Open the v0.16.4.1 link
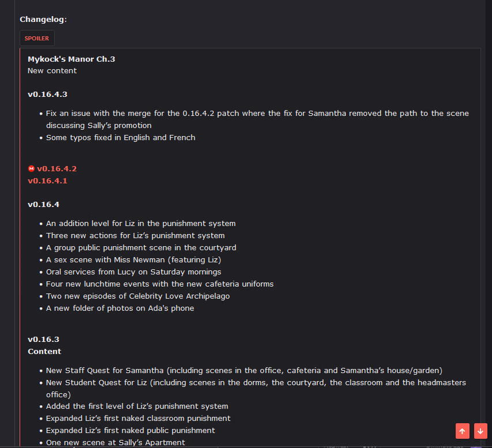Image resolution: width=492 pixels, height=448 pixels. click(x=47, y=181)
